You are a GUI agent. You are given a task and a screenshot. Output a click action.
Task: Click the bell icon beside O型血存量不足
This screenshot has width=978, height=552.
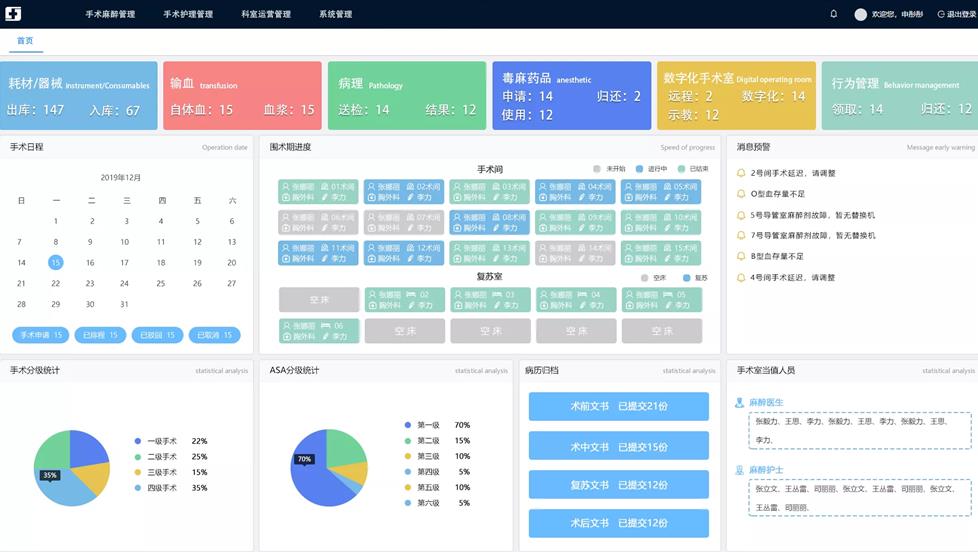pos(741,194)
